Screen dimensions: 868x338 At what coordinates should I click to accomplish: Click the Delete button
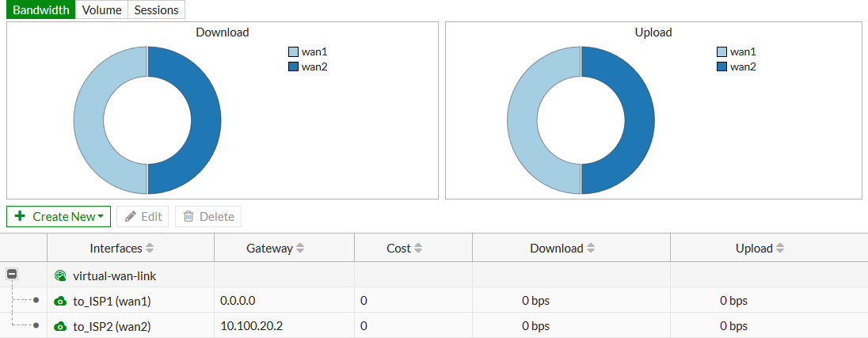pyautogui.click(x=208, y=216)
